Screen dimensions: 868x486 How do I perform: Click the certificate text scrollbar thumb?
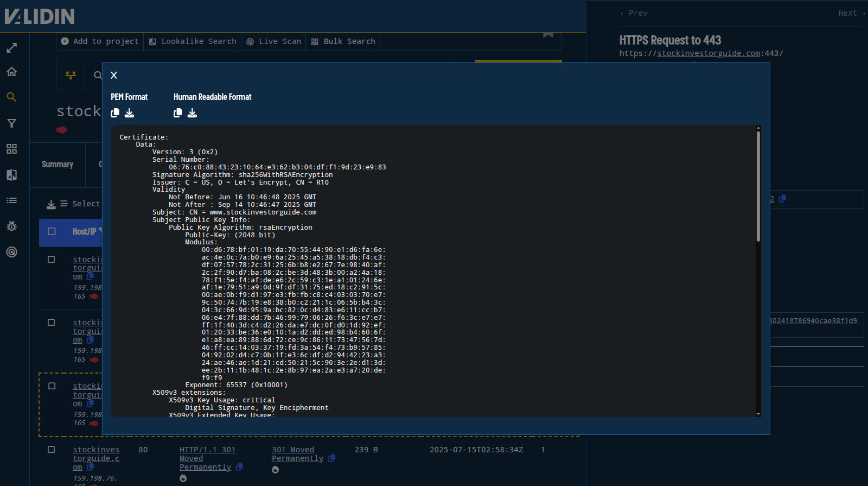tap(758, 186)
